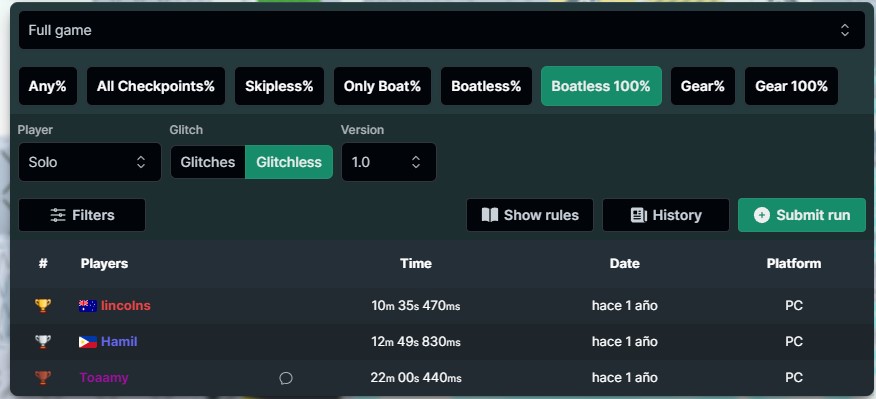Screen dimensions: 876x399
Task: Open lincolns player profile link
Action: pyautogui.click(x=126, y=306)
